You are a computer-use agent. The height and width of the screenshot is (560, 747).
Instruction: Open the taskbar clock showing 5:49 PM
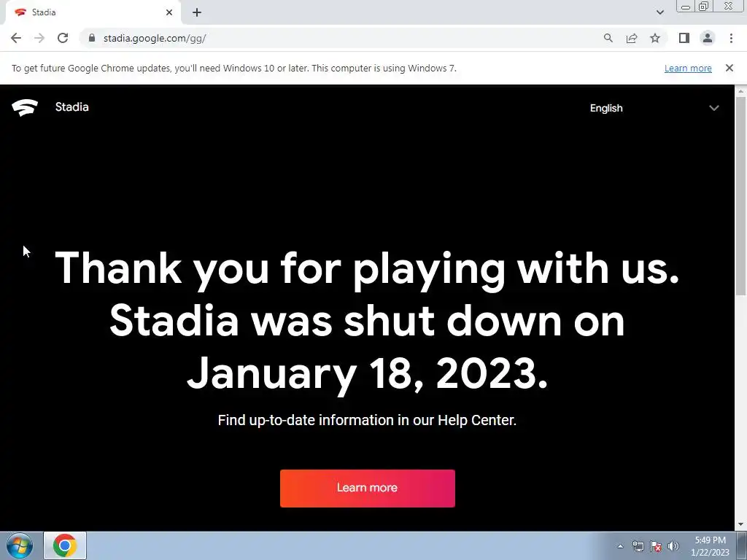click(x=711, y=545)
